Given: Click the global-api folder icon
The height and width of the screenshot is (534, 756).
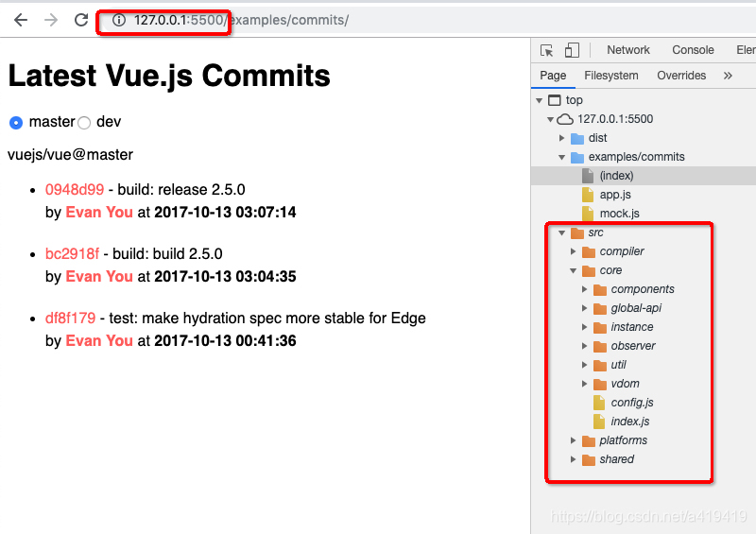Looking at the screenshot, I should pos(600,308).
